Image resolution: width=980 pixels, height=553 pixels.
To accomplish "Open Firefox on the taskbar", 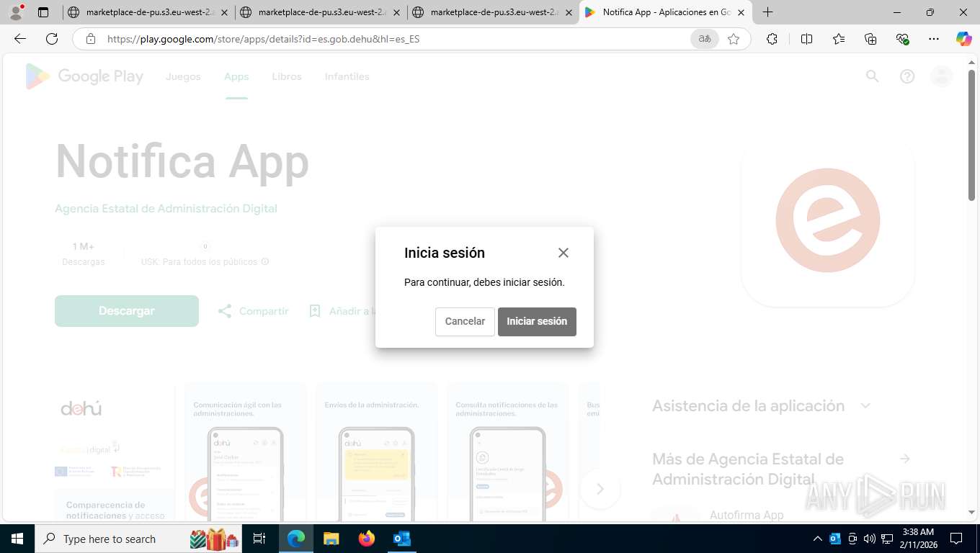I will (x=367, y=539).
